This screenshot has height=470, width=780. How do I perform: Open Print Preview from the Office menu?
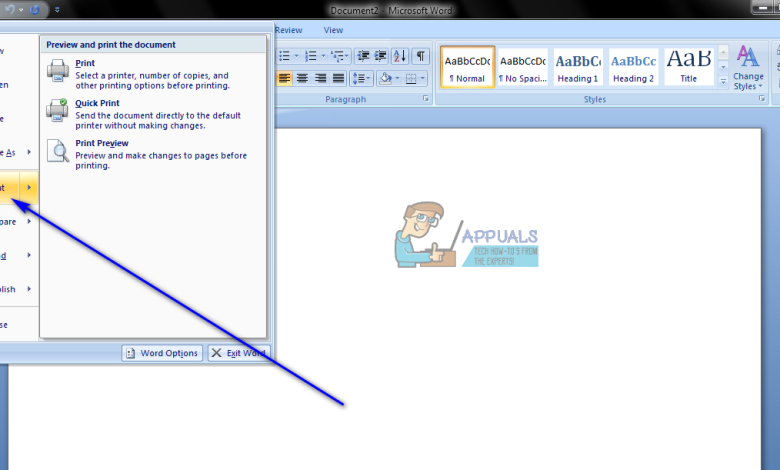tap(152, 154)
